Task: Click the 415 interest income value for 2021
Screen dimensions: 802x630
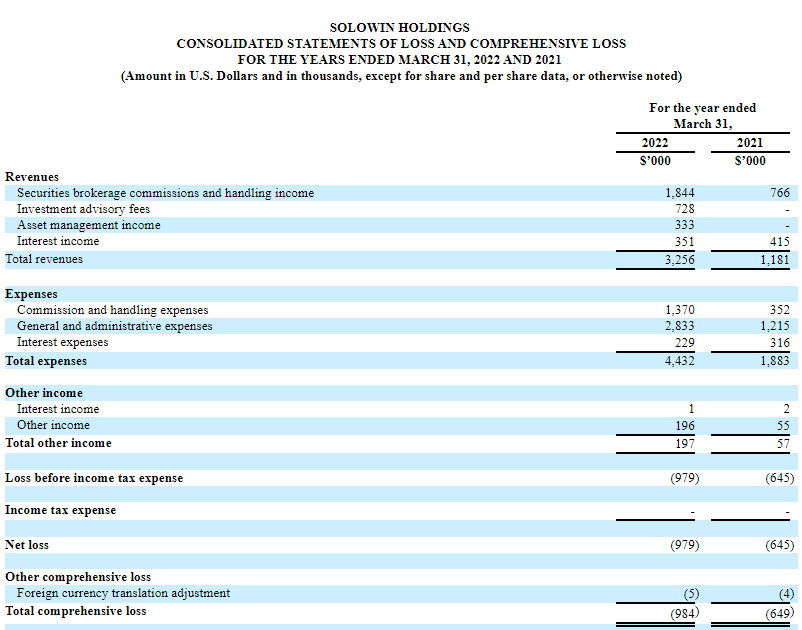Action: [779, 241]
